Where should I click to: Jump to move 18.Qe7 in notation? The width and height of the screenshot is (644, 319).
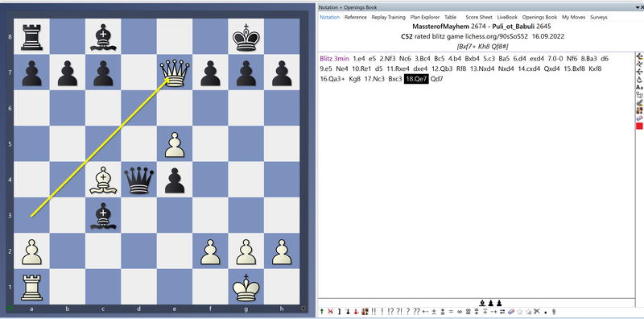pyautogui.click(x=416, y=79)
